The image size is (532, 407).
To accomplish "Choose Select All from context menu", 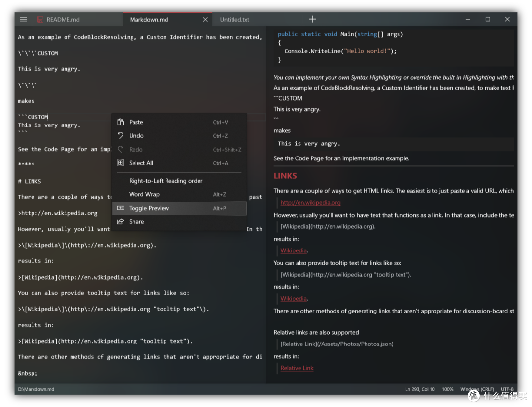I will [179, 163].
